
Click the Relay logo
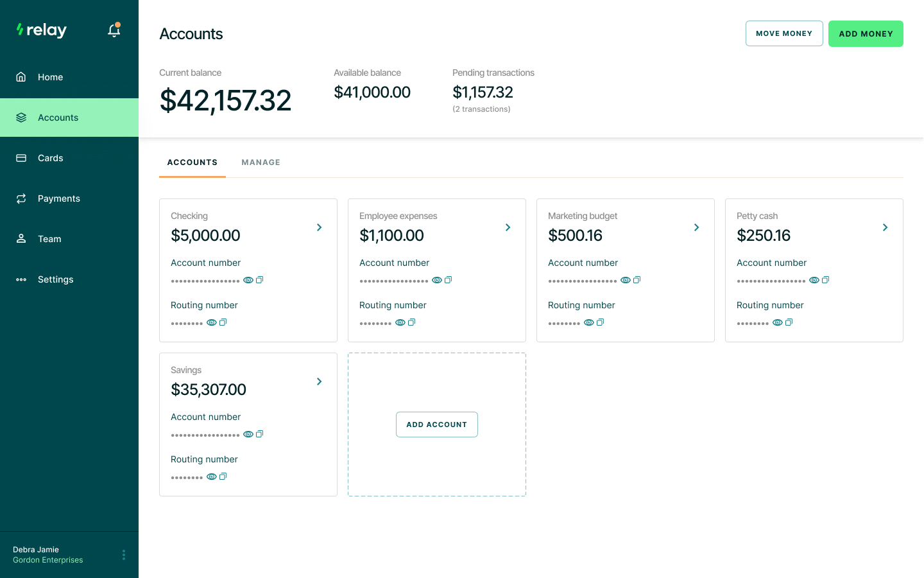pos(42,30)
